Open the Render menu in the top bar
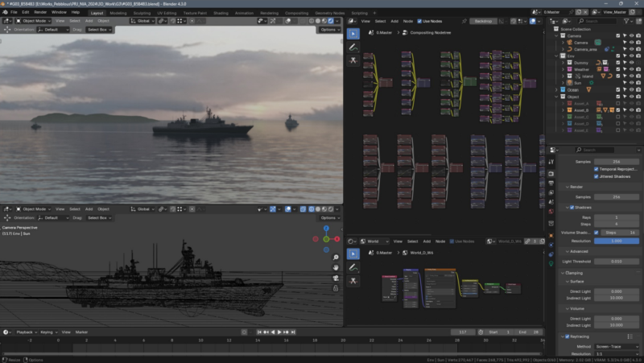This screenshot has height=363, width=644. 40,13
